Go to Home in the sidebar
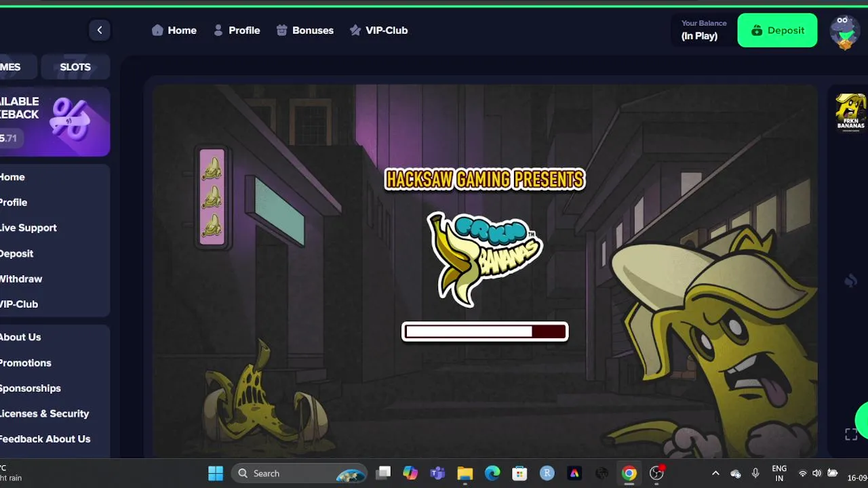Screen dimensions: 868x488 (12, 177)
